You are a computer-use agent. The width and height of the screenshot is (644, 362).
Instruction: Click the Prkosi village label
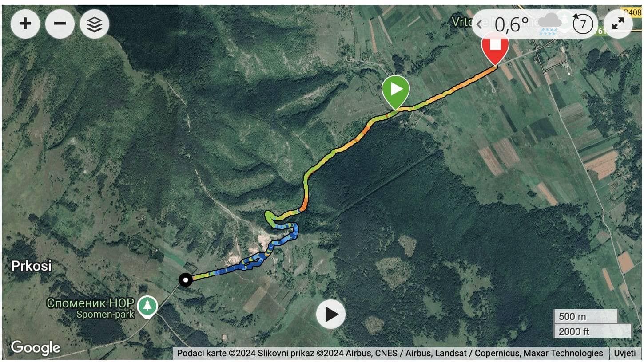pos(31,266)
